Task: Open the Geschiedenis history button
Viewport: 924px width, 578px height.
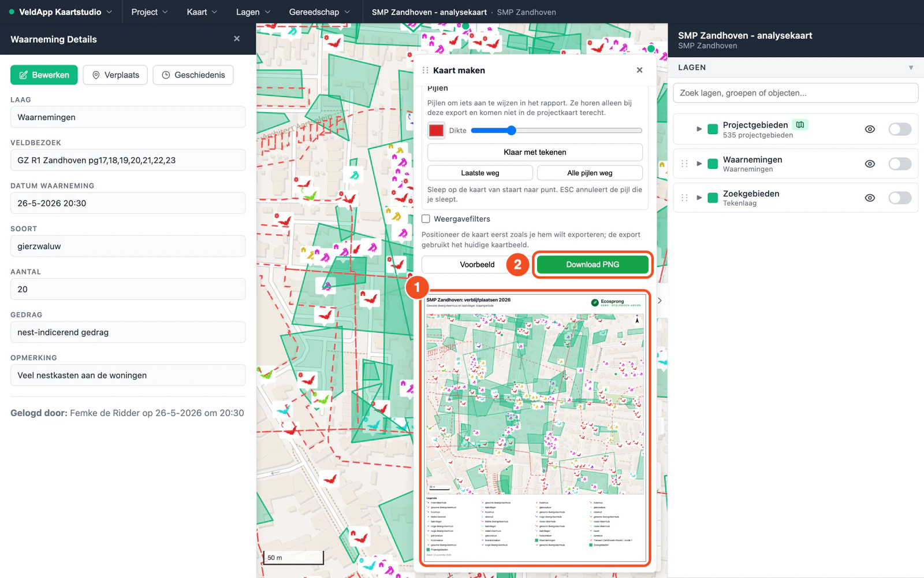Action: click(193, 75)
